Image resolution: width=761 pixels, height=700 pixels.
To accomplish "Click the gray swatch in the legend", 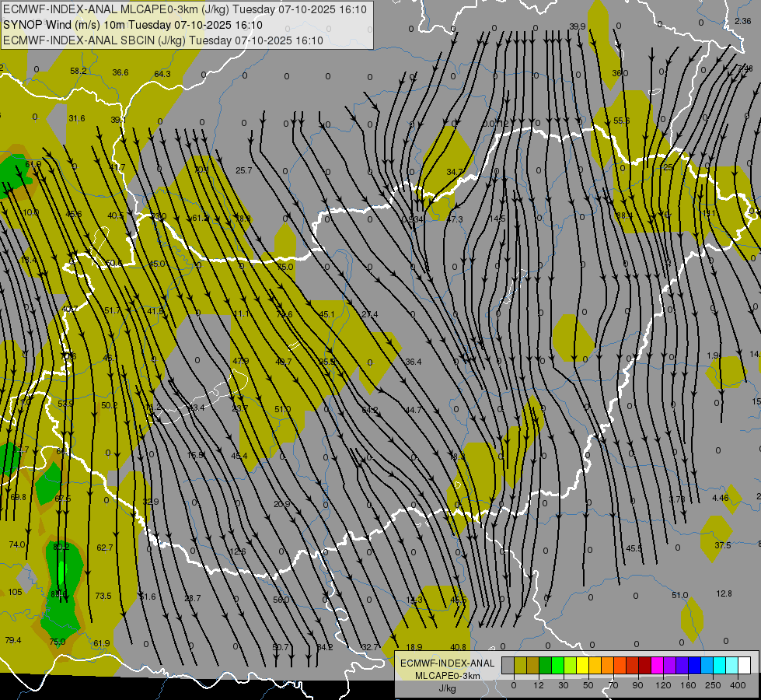I will click(508, 665).
